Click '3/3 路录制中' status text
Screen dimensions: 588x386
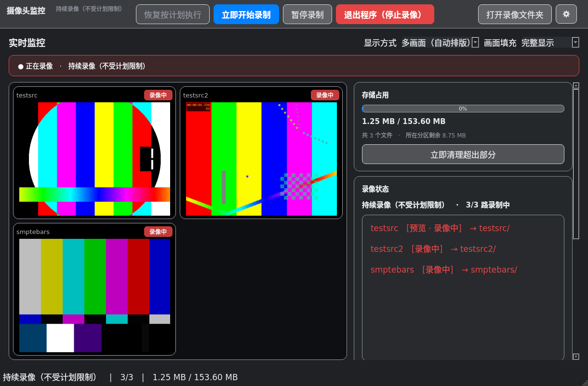(x=488, y=205)
